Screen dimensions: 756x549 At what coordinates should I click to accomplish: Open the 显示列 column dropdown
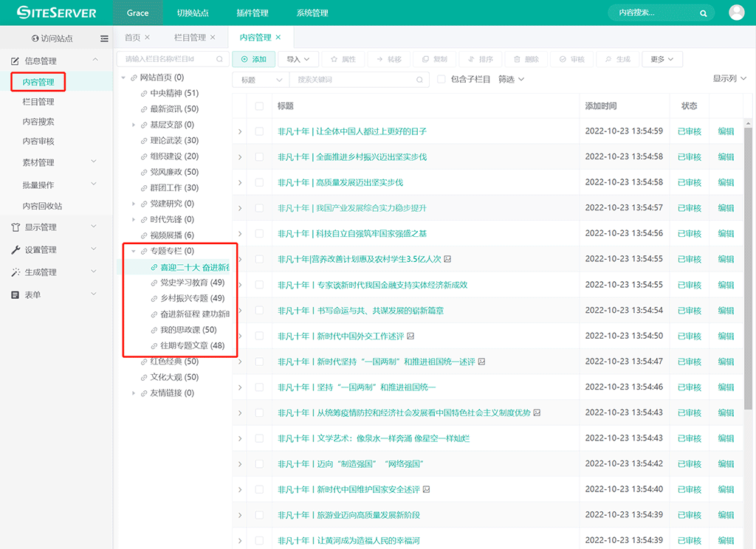click(x=729, y=79)
